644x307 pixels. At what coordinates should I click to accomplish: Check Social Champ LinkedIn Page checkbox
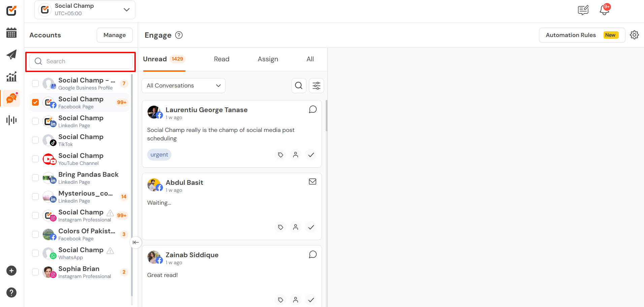tap(35, 121)
